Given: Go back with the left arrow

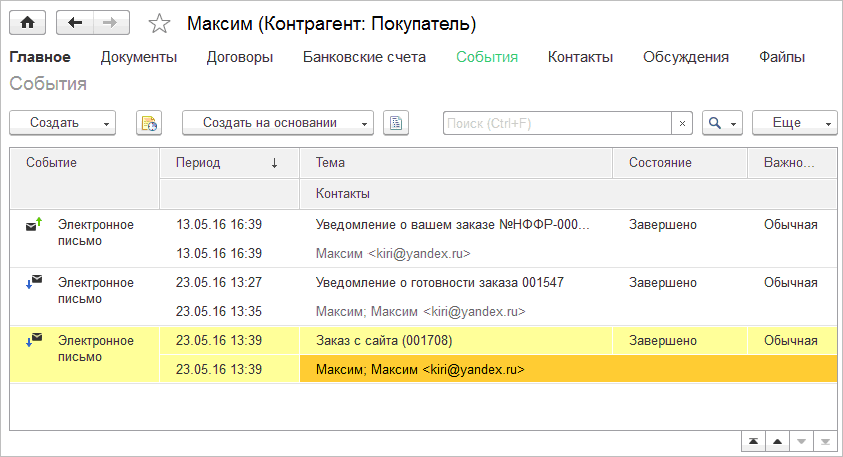Looking at the screenshot, I should [75, 23].
